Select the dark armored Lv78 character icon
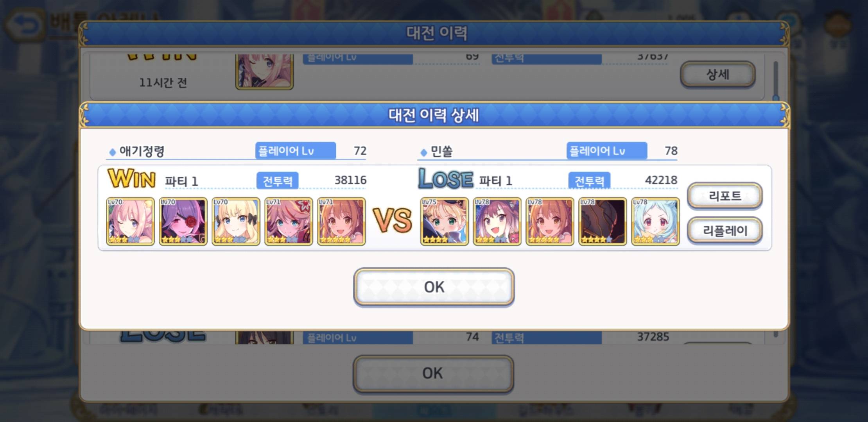 coord(603,221)
